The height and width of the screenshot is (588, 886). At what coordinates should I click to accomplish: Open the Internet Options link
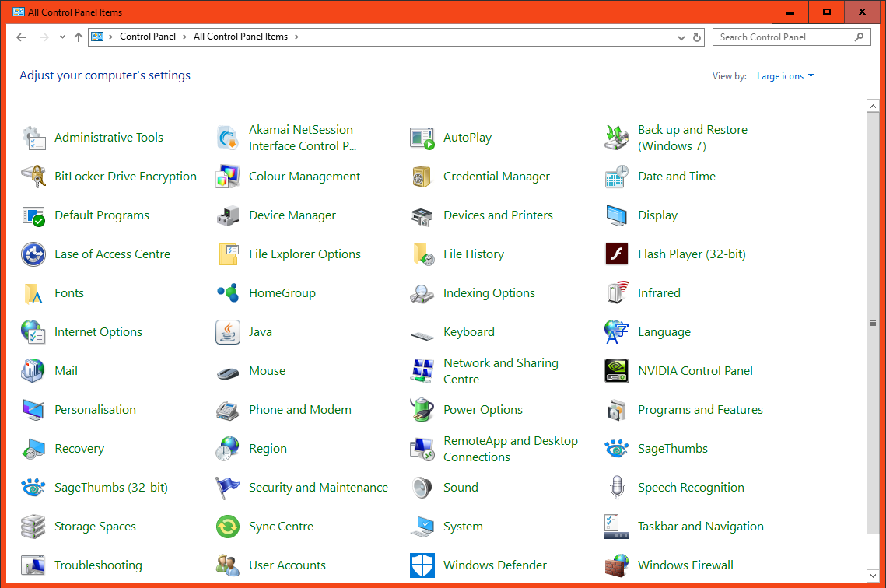[x=98, y=332]
